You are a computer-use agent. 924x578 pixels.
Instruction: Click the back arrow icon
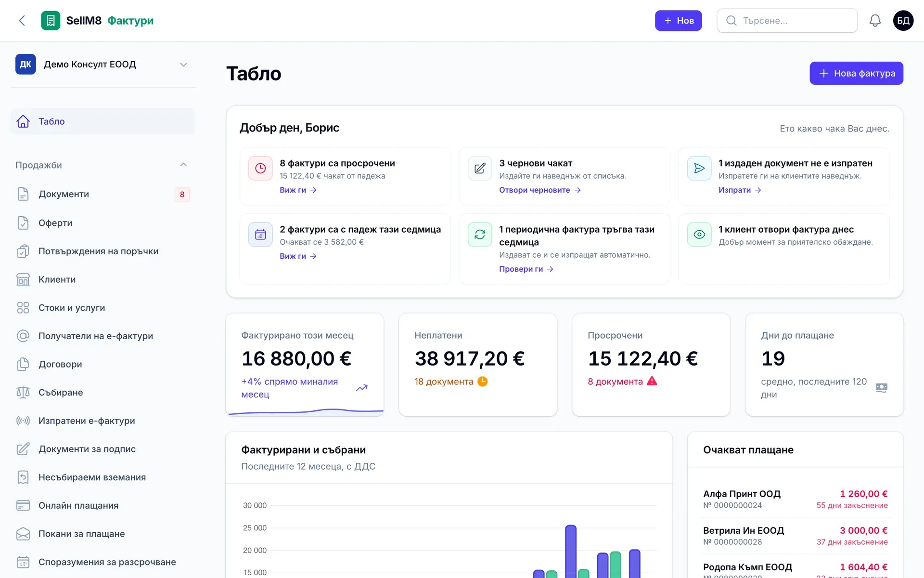click(22, 21)
